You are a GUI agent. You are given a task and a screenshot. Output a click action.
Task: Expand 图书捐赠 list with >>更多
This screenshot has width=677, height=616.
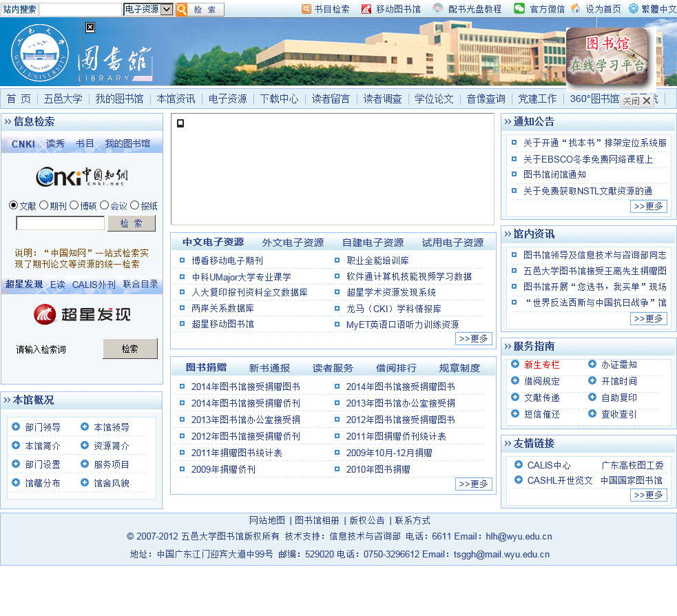click(x=474, y=484)
